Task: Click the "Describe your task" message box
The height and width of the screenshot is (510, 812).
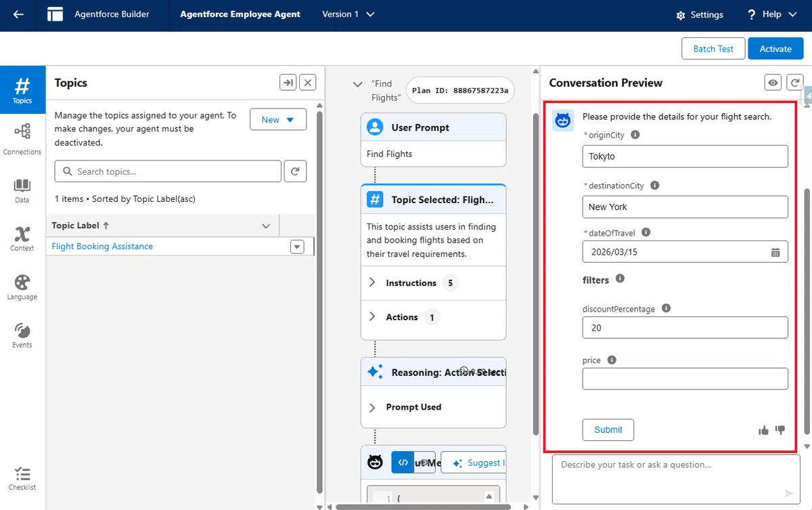Action: [x=676, y=480]
